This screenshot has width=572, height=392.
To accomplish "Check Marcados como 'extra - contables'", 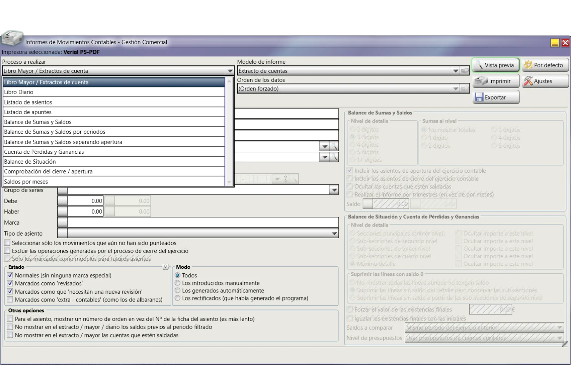I will click(10, 300).
